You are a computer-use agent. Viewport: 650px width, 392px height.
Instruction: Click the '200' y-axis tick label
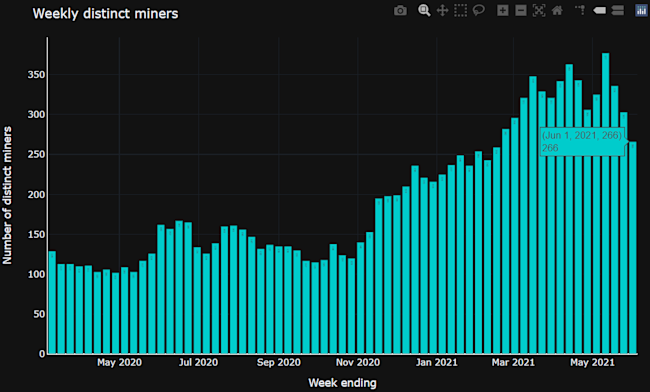36,195
